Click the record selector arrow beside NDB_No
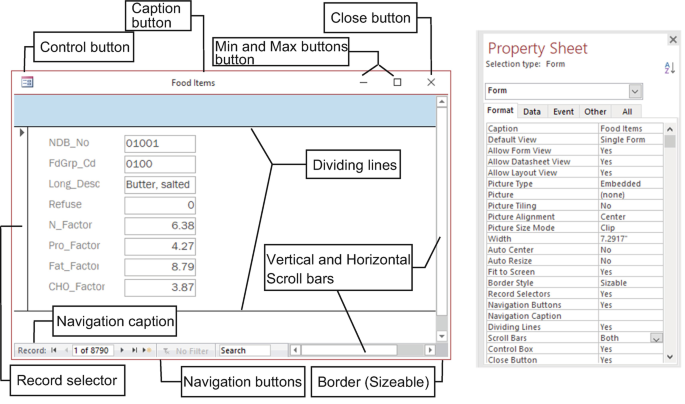Viewport: 685px width, 404px height. click(x=21, y=133)
